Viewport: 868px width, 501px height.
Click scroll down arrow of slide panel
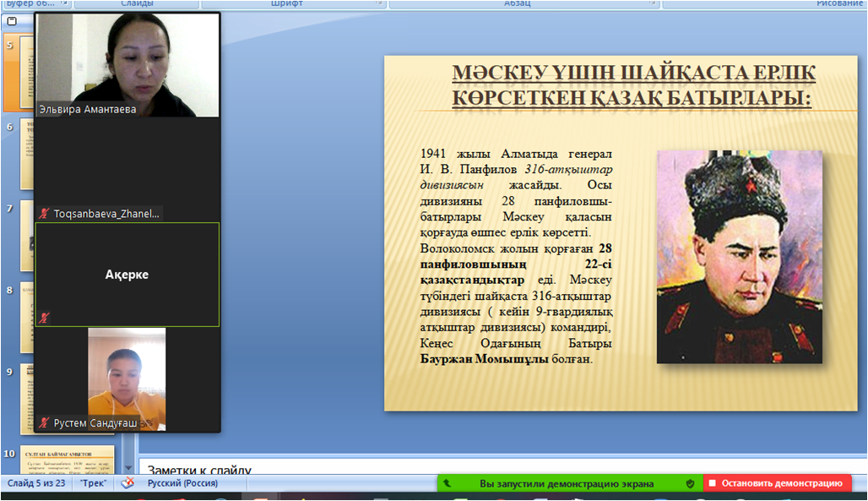pyautogui.click(x=128, y=467)
